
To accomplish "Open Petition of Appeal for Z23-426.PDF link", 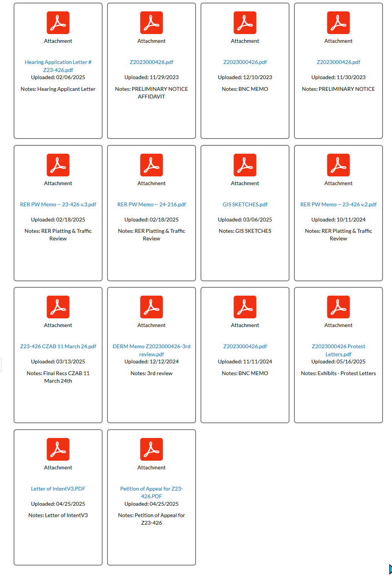I will click(x=151, y=492).
